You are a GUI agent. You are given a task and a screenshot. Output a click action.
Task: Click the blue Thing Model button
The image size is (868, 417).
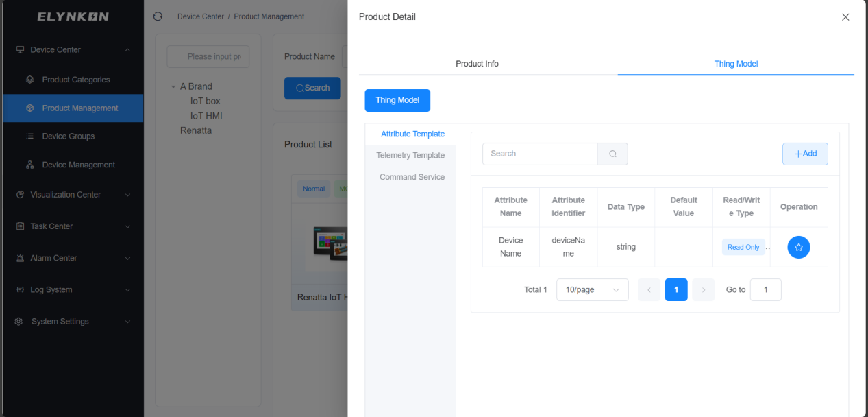pyautogui.click(x=397, y=100)
